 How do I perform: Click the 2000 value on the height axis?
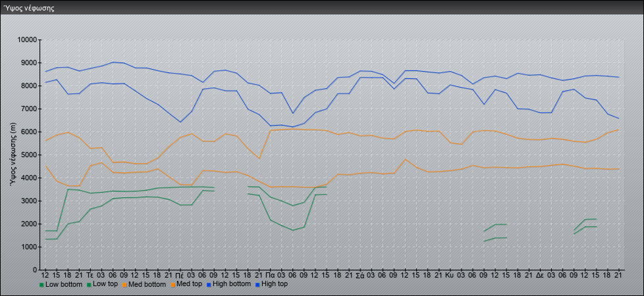pyautogui.click(x=29, y=224)
